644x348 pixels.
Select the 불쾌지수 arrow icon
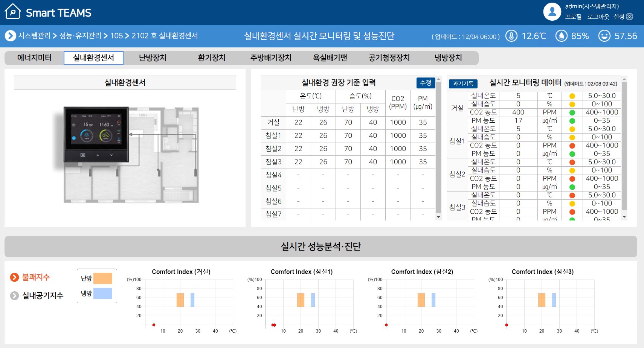pos(14,277)
